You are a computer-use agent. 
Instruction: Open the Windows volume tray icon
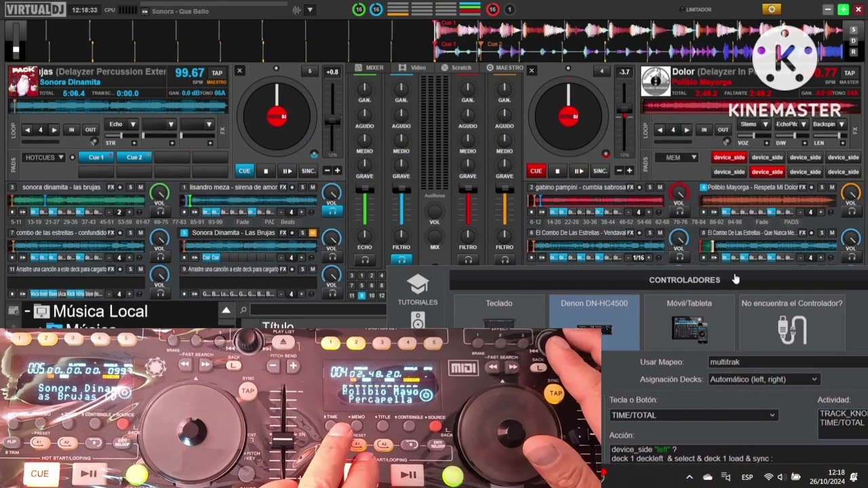click(x=782, y=477)
